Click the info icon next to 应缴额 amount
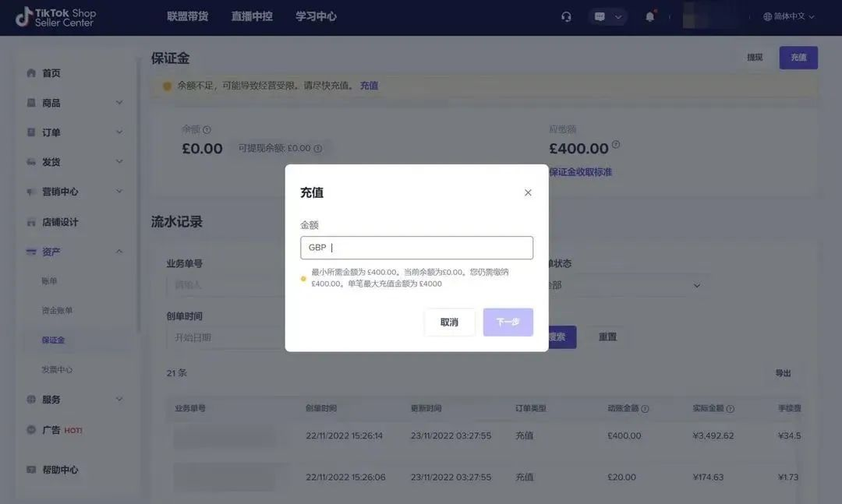Screen dimensions: 842x504 pos(616,145)
